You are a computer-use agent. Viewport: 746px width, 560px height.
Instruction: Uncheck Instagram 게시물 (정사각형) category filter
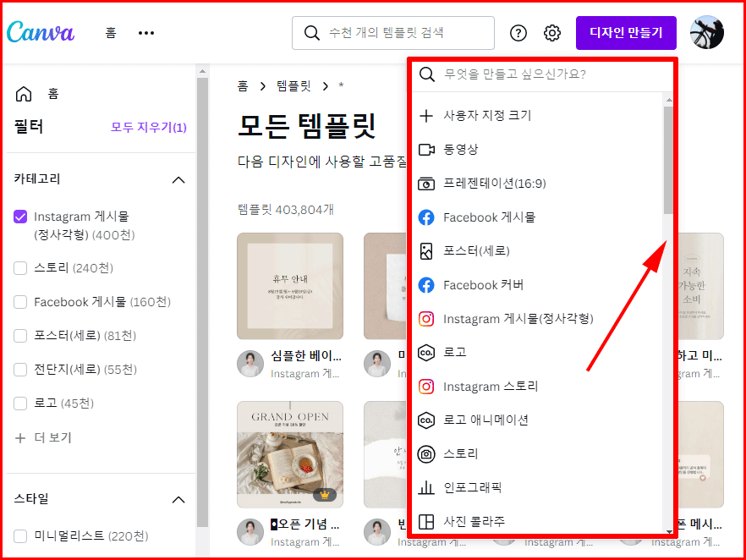pyautogui.click(x=20, y=217)
